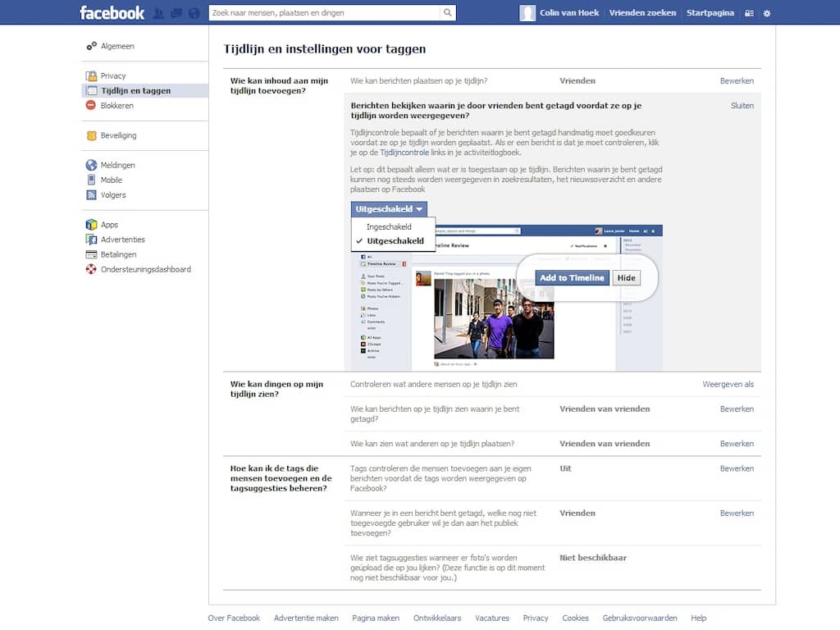
Task: Click Weergeven als link
Action: pos(728,384)
